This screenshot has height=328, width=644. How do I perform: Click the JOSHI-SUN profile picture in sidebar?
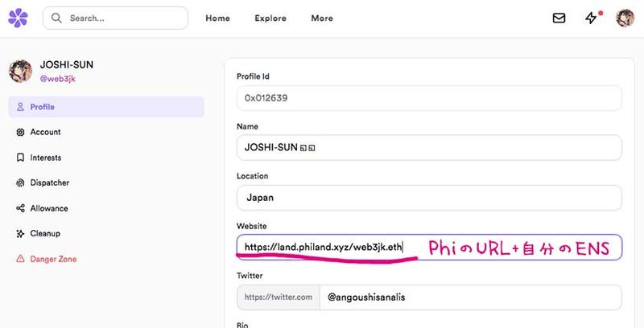click(x=21, y=70)
